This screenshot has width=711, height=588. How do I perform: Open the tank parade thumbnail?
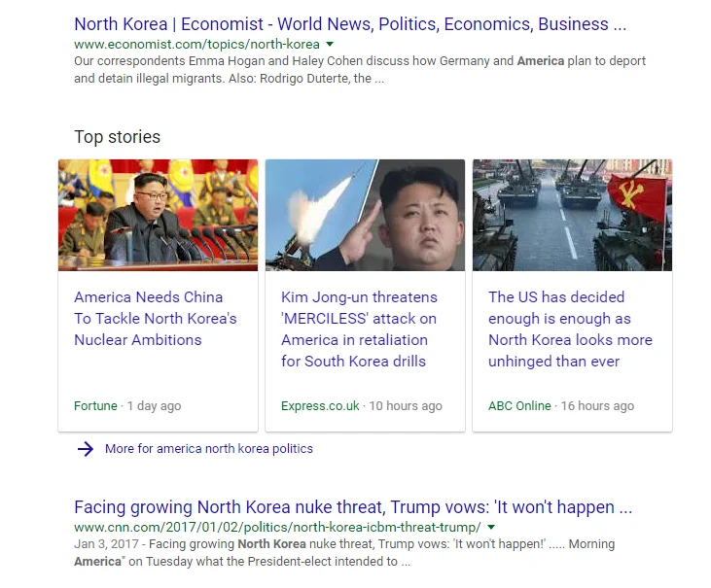tap(572, 215)
